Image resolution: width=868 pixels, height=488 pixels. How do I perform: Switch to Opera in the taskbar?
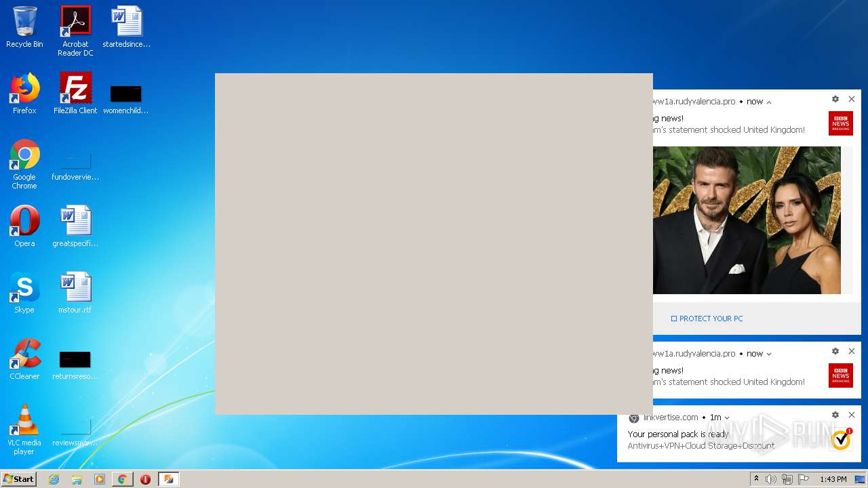pyautogui.click(x=145, y=479)
